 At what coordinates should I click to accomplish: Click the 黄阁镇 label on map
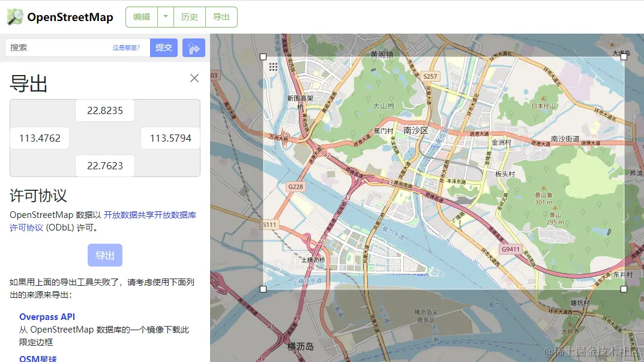coord(382,54)
